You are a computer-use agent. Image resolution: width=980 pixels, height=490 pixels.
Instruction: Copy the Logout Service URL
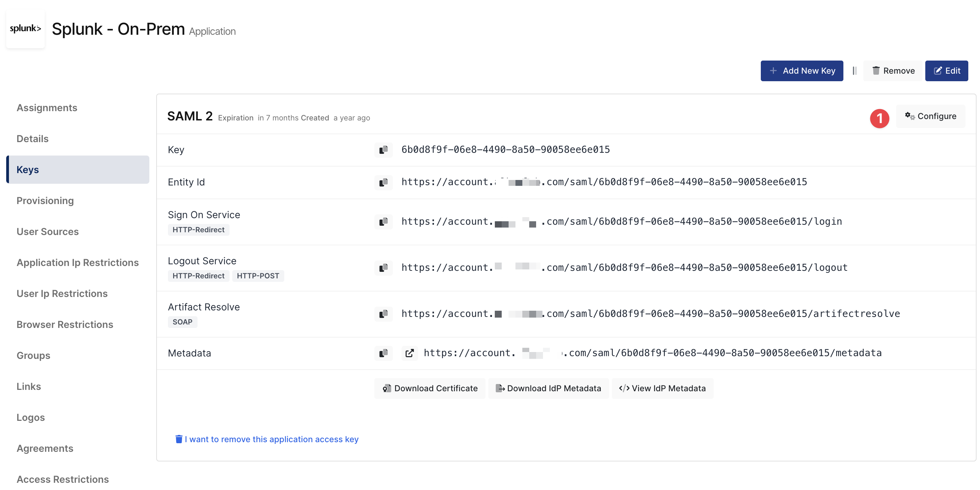(x=383, y=267)
